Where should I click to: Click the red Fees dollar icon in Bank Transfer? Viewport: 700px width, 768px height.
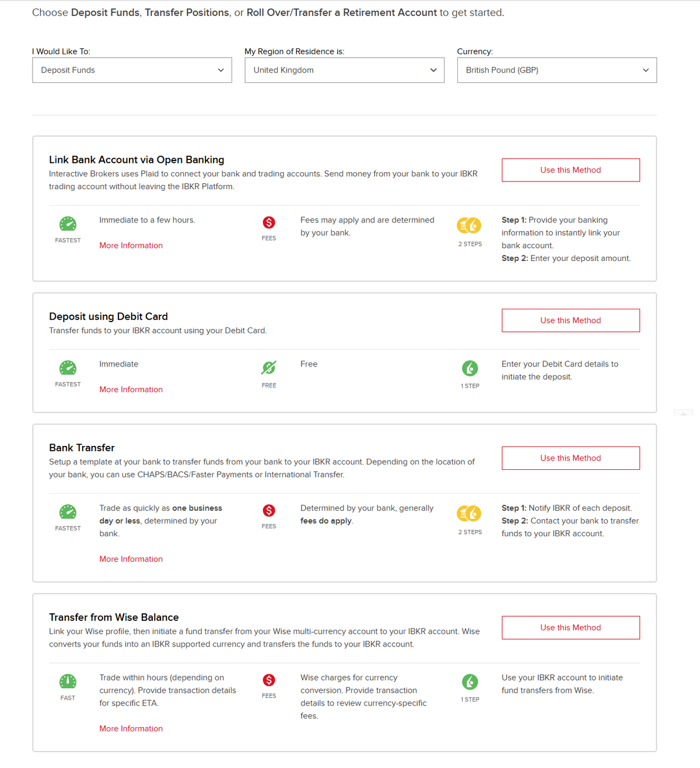pyautogui.click(x=269, y=511)
